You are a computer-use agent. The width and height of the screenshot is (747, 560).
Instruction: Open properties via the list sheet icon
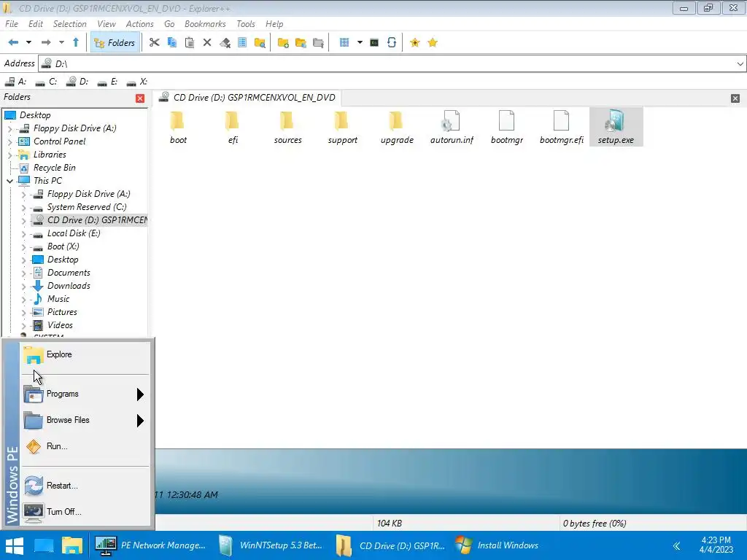pos(242,42)
